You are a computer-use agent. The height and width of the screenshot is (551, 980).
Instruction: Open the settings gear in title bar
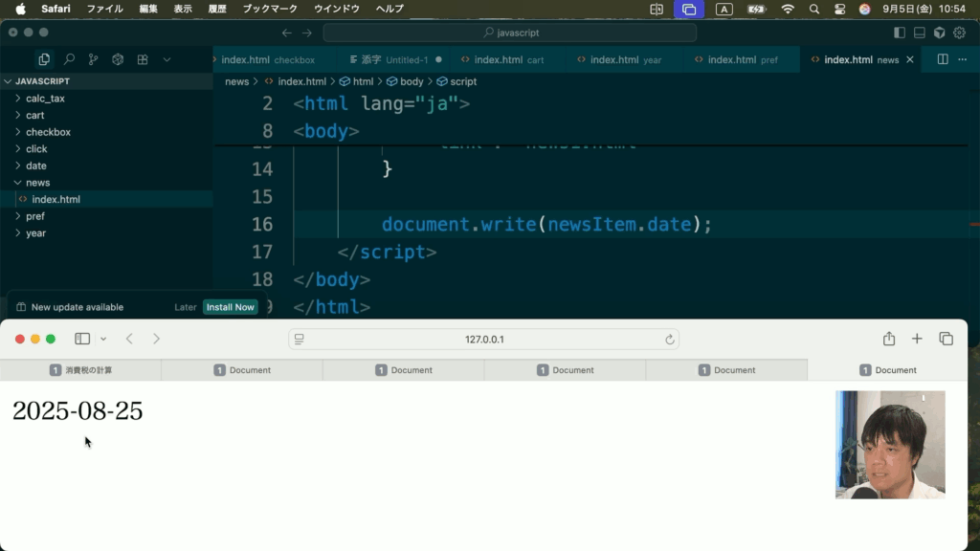pos(959,33)
